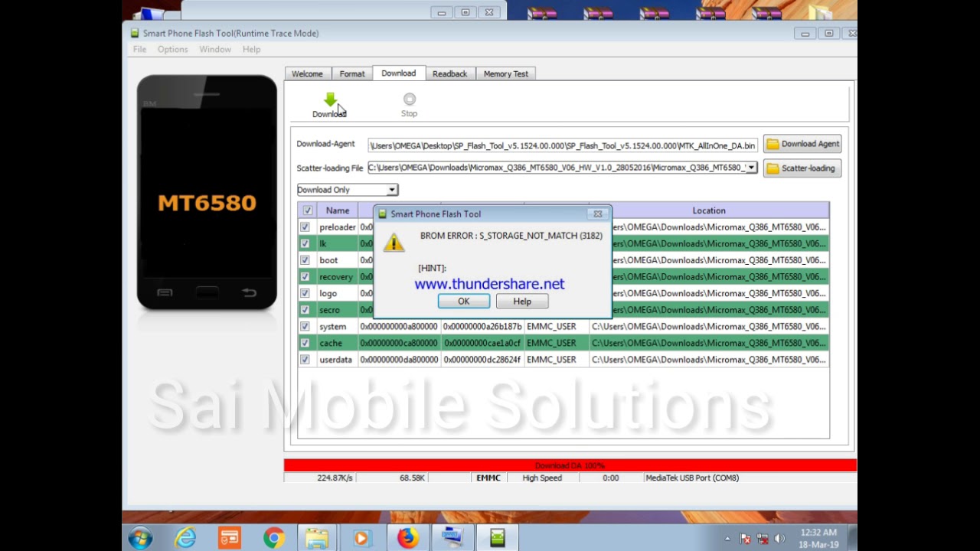Click the computer monitor app taskbar icon
The height and width of the screenshot is (551, 980).
pos(452,538)
